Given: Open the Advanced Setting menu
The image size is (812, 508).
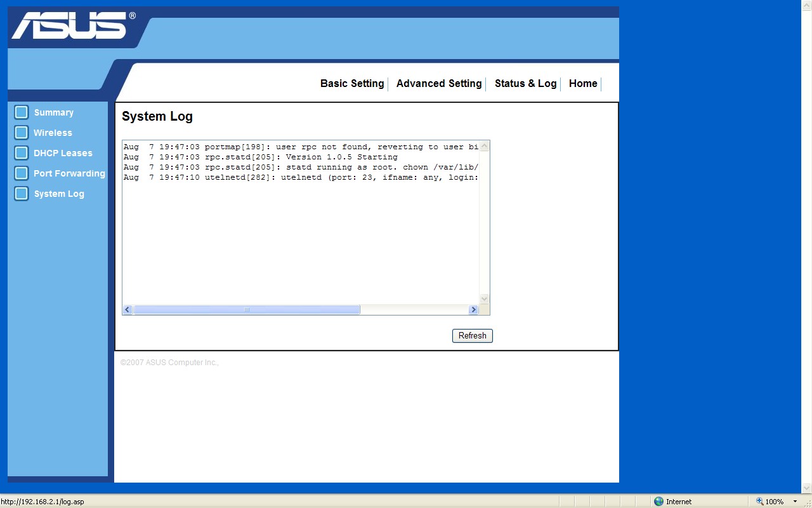Looking at the screenshot, I should coord(439,84).
